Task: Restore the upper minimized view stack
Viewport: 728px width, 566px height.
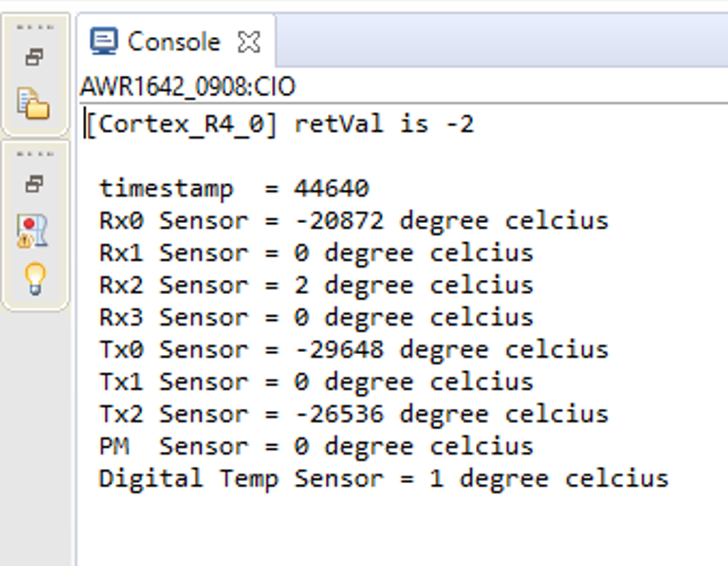Action: 34,58
